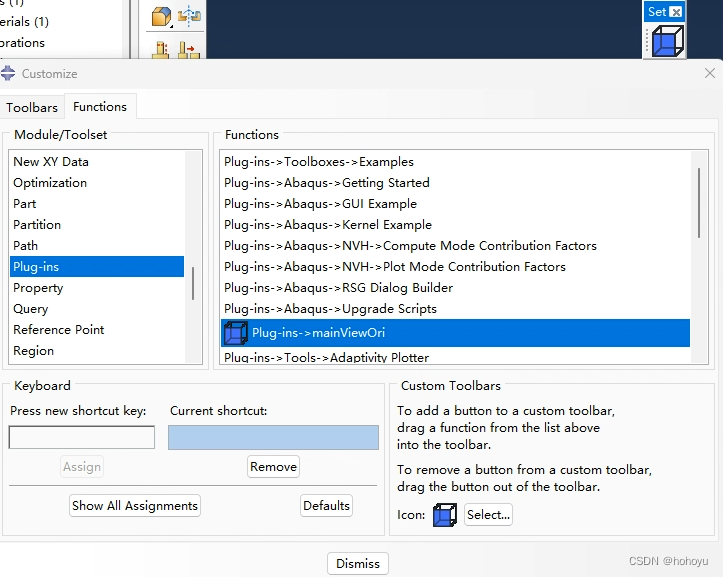Select Plug-ins->Abaqus->GUI Example function
The width and height of the screenshot is (723, 577).
click(456, 204)
